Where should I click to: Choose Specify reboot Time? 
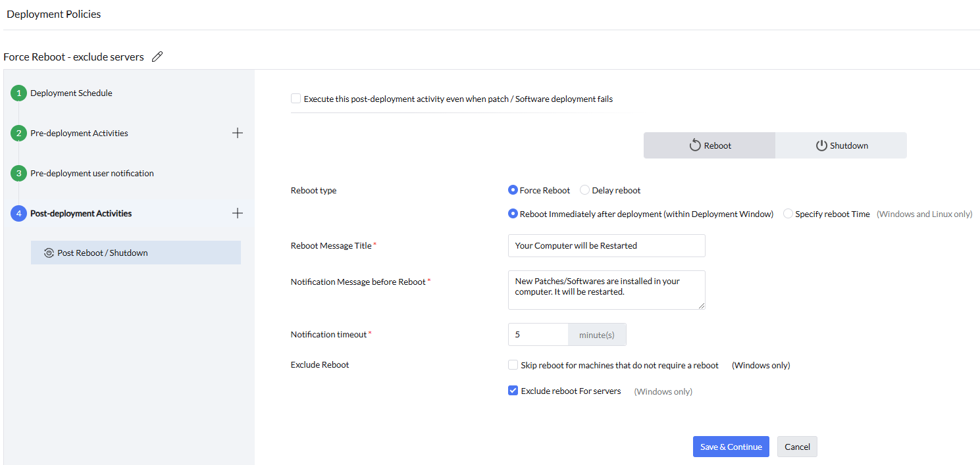click(x=788, y=213)
